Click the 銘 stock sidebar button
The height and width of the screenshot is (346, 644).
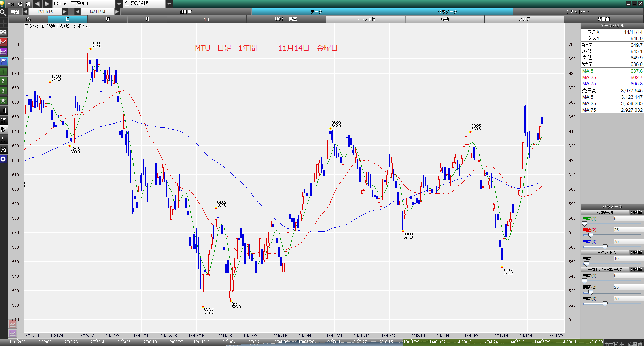[x=3, y=149]
